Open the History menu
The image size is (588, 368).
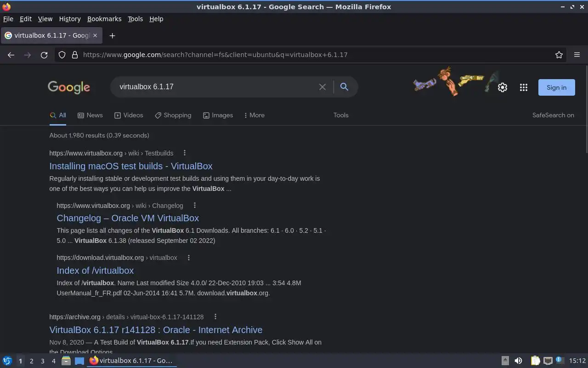pyautogui.click(x=70, y=19)
